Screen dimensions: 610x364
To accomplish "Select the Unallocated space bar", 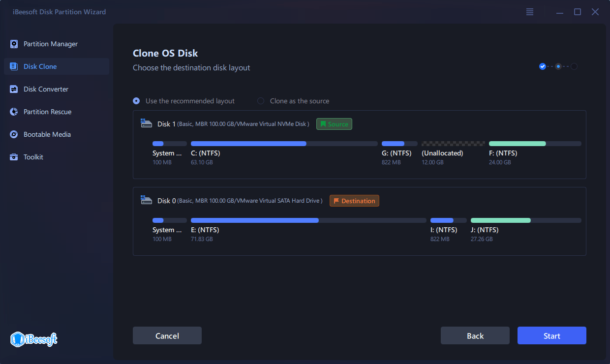I will pyautogui.click(x=453, y=144).
